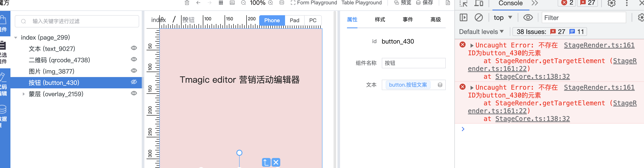Image resolution: width=644 pixels, height=168 pixels.
Task: Open the 事件 tab
Action: [407, 19]
